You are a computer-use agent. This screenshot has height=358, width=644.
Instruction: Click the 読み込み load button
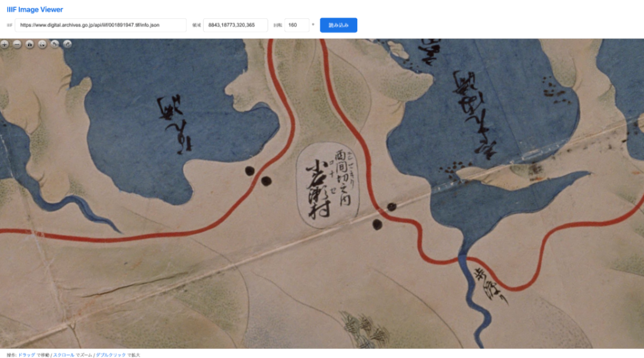point(338,25)
